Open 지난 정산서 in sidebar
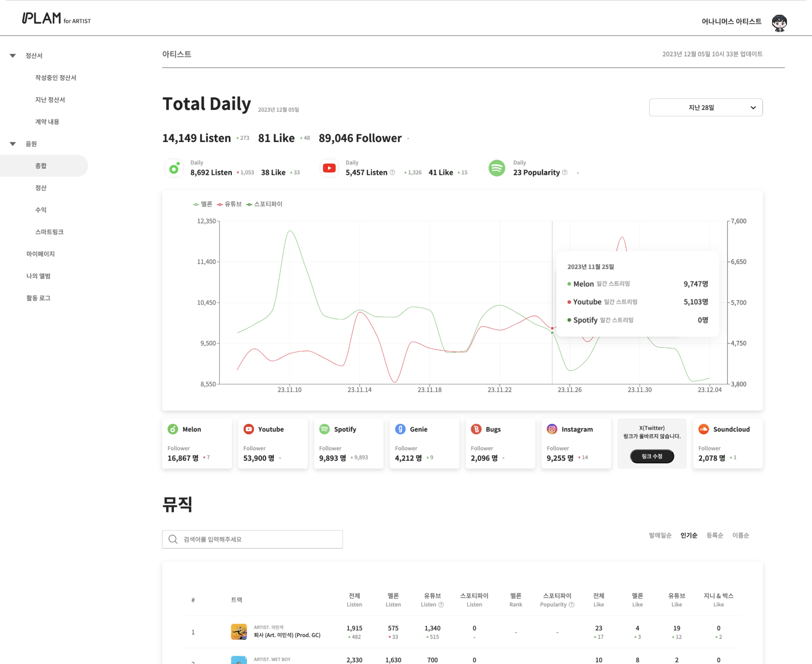812x664 pixels. coord(50,100)
